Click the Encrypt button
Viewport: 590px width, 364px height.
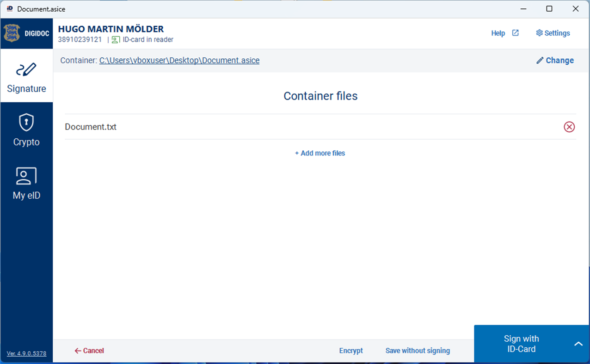click(351, 351)
